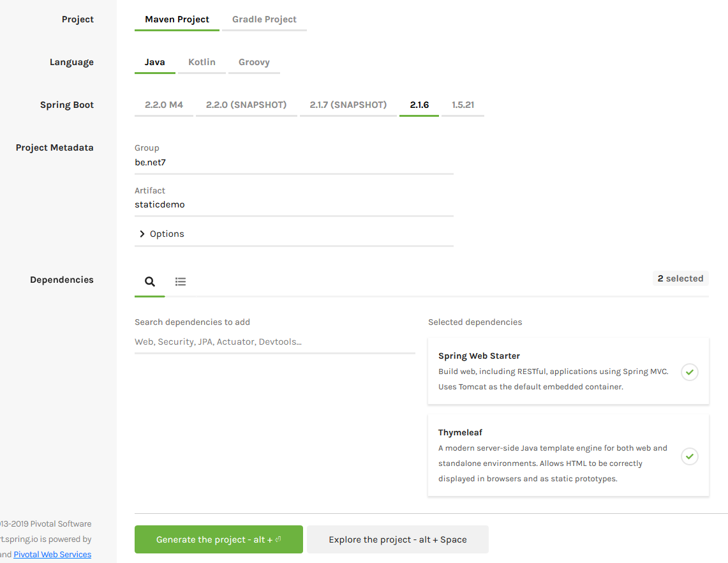The width and height of the screenshot is (728, 563).
Task: Pick Spring Boot version 1.5.21
Action: click(x=463, y=105)
